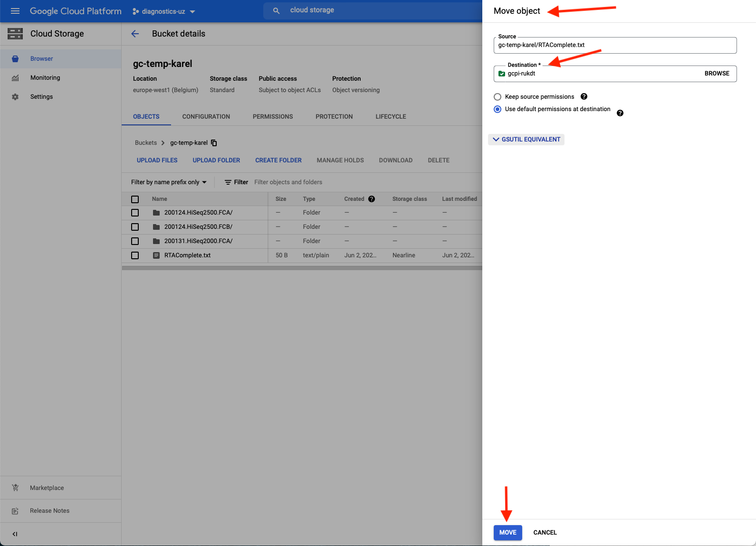Open Filter by name prefix only dropdown

point(169,182)
